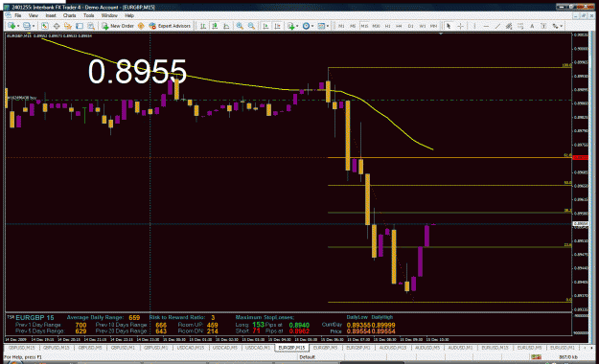Zoom out of the chart

pos(251,26)
